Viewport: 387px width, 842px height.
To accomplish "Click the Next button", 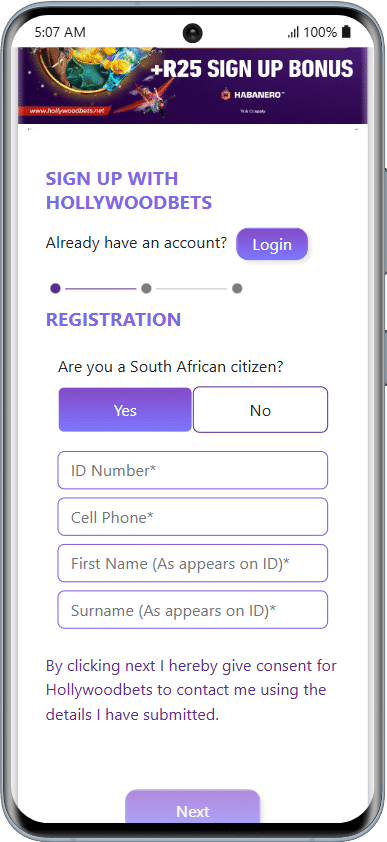I will (193, 807).
